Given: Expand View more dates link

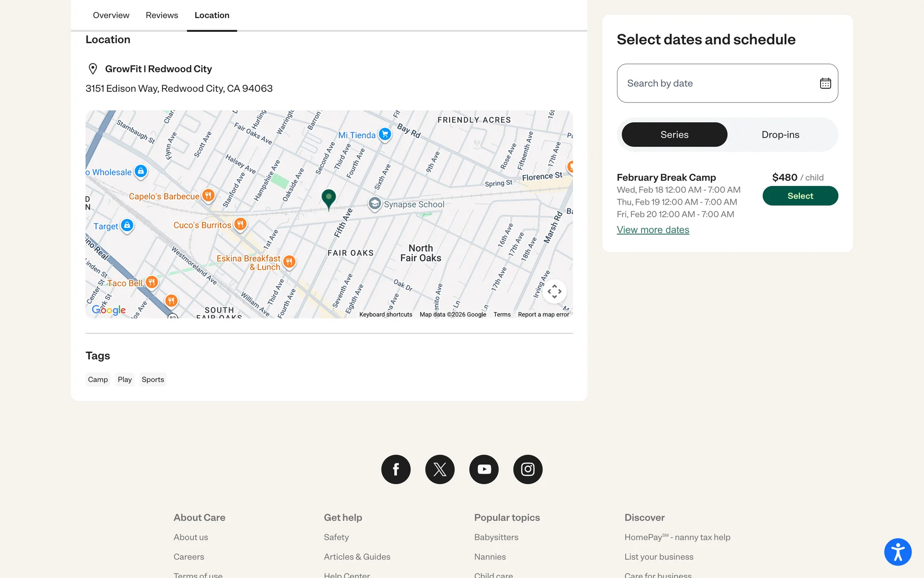Looking at the screenshot, I should click(653, 230).
